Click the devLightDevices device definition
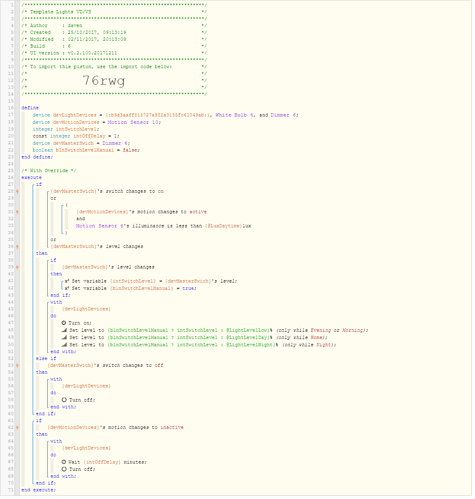 click(165, 115)
